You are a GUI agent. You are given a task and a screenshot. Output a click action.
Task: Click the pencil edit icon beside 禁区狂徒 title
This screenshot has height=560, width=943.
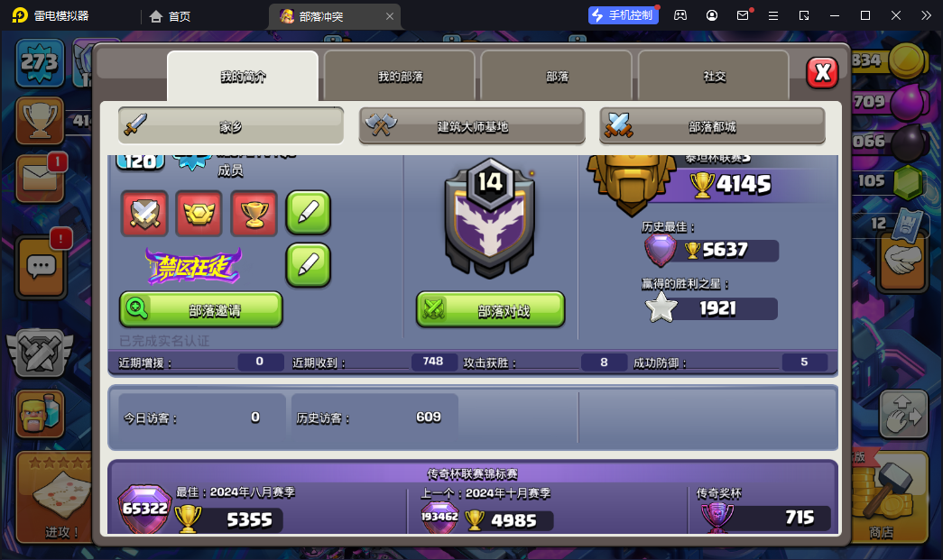pos(309,264)
